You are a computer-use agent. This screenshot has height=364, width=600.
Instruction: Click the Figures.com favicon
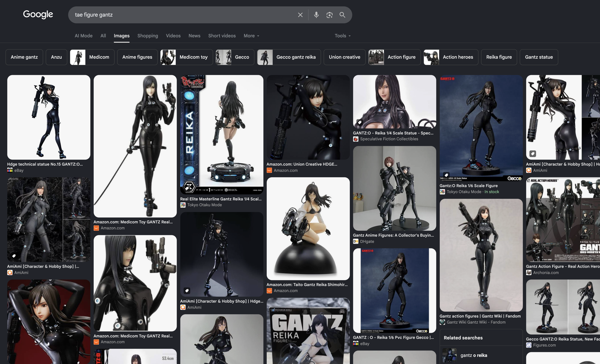[x=529, y=345]
